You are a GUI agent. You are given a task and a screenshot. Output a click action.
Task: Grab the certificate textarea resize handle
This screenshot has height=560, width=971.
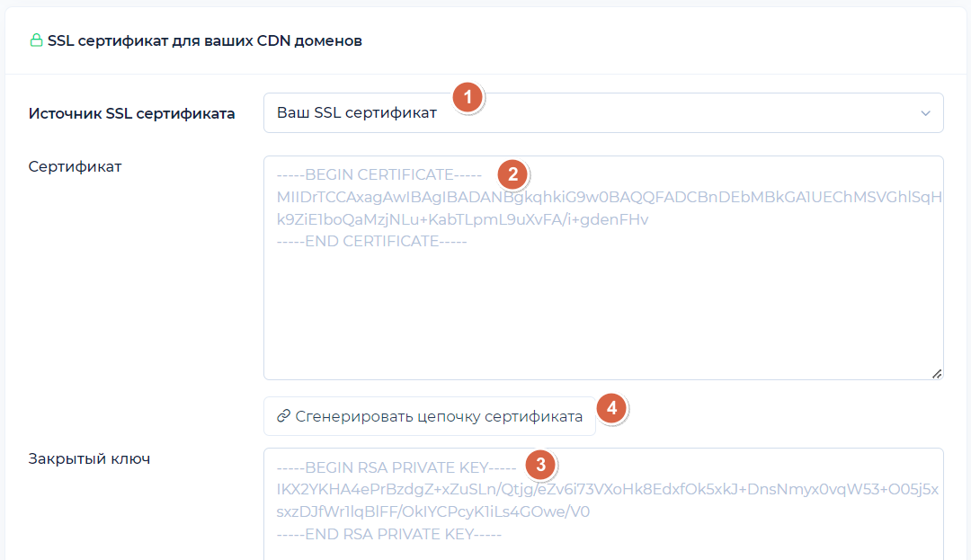click(937, 373)
